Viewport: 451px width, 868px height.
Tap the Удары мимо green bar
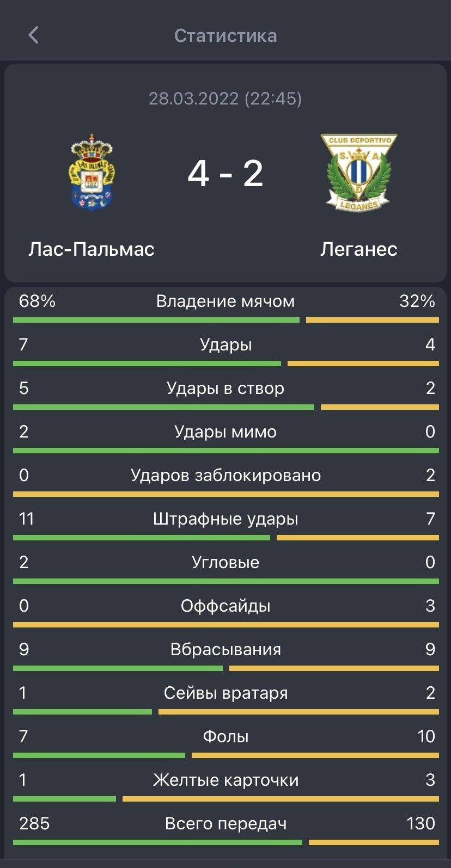225,451
